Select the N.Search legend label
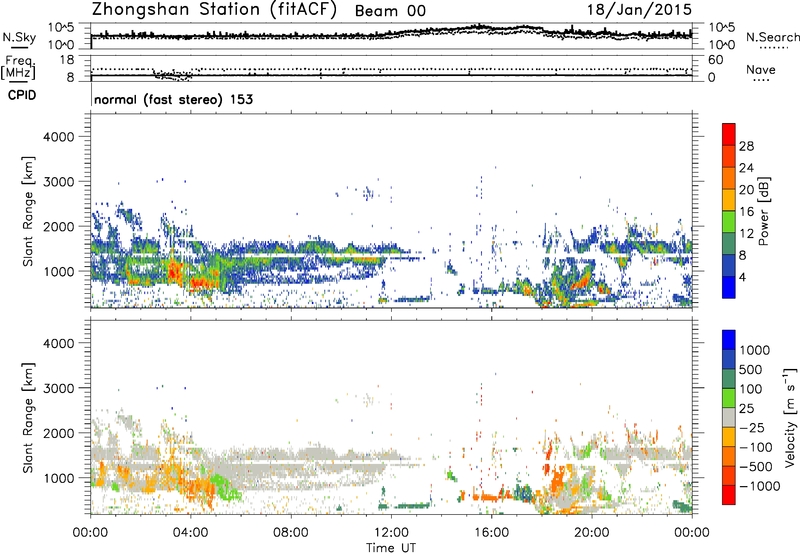Viewport: 800px width, 554px height. pos(772,37)
